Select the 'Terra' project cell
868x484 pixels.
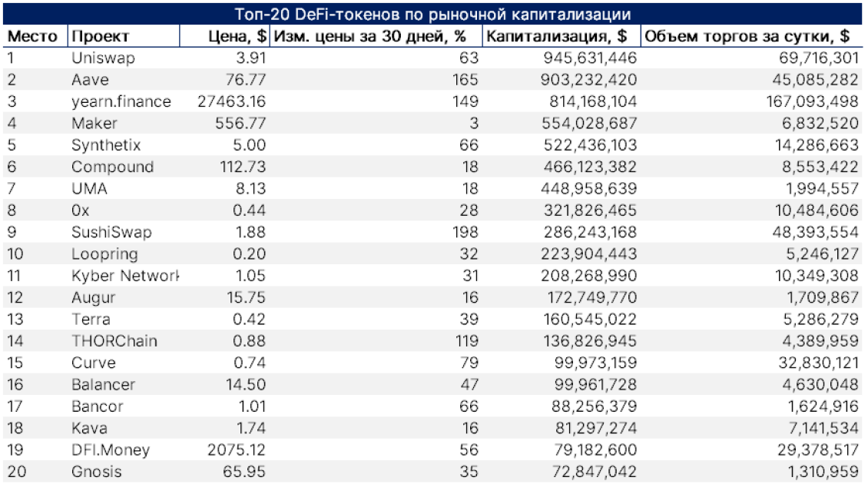coord(91,319)
